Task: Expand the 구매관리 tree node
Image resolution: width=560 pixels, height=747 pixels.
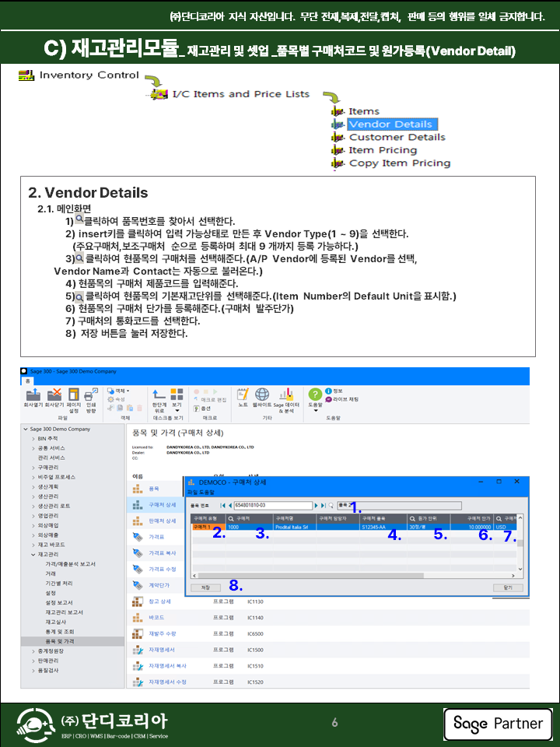Action: 33,468
